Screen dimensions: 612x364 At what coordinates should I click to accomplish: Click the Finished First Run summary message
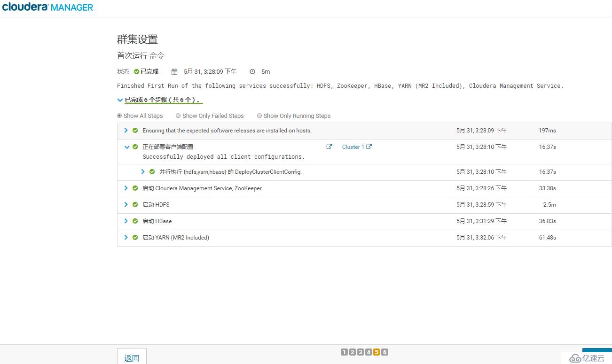click(x=340, y=86)
